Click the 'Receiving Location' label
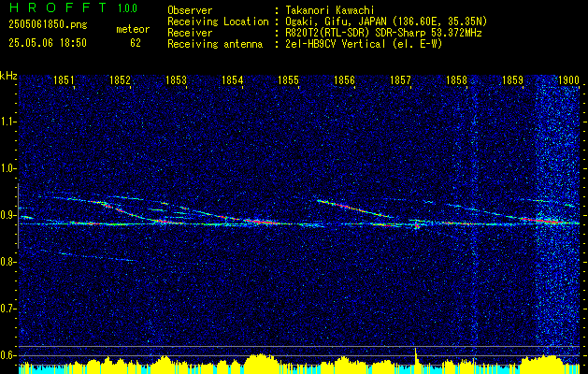 pos(218,22)
